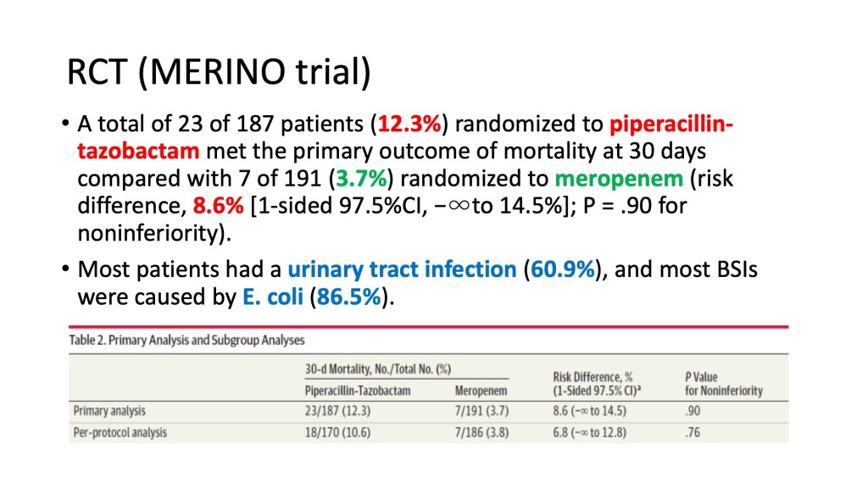Viewport: 868px width, 488px height.
Task: Click the "P Value for Noninferiority" column header
Action: (x=723, y=383)
